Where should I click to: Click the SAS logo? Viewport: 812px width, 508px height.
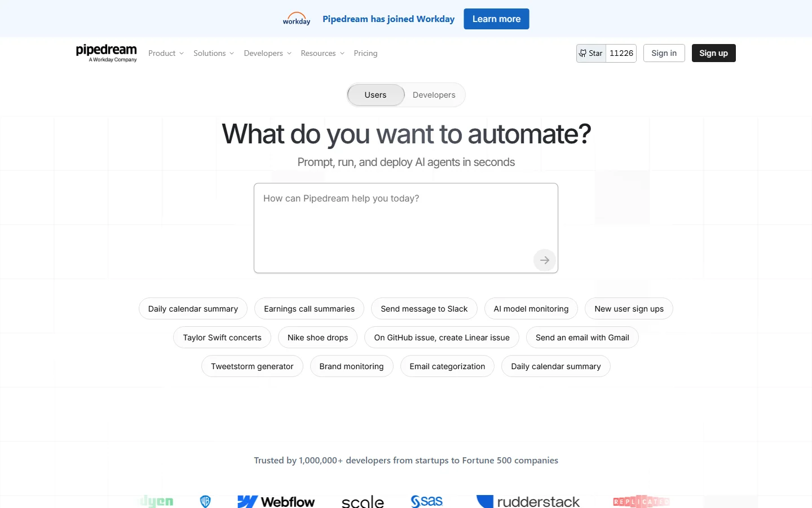[426, 501]
